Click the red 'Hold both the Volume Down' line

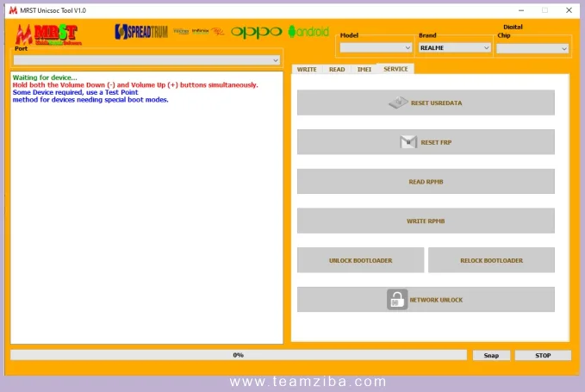[135, 85]
